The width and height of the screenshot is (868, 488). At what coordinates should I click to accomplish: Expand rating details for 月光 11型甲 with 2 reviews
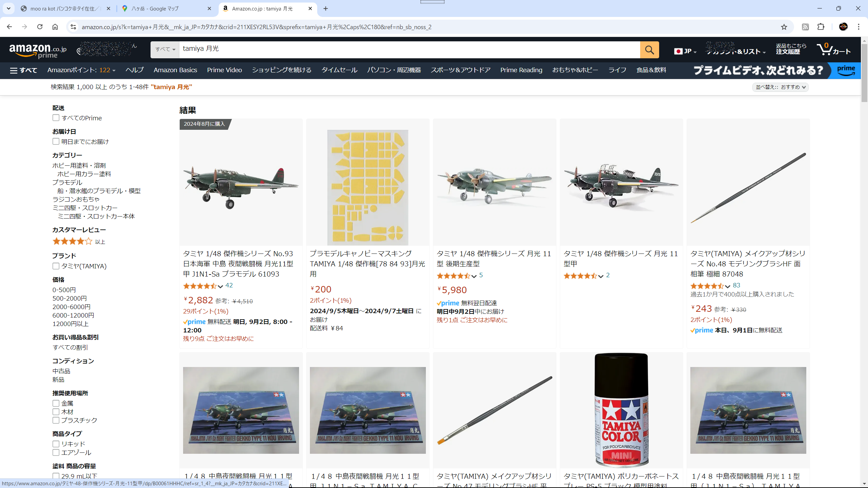pyautogui.click(x=601, y=276)
